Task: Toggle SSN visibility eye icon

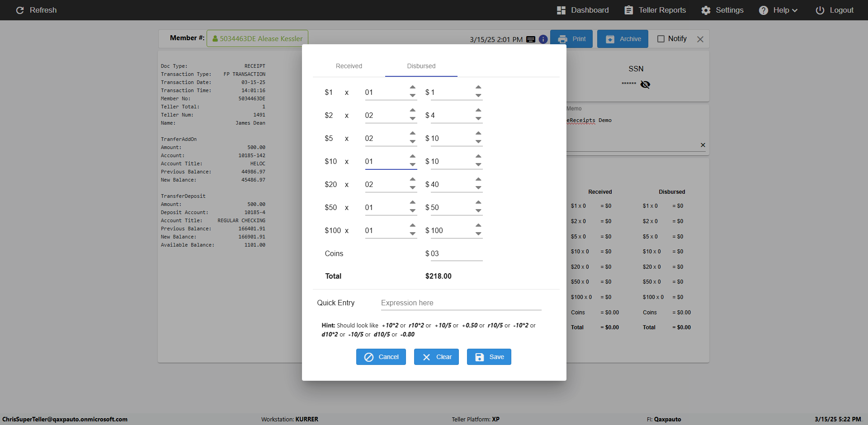Action: click(x=645, y=84)
